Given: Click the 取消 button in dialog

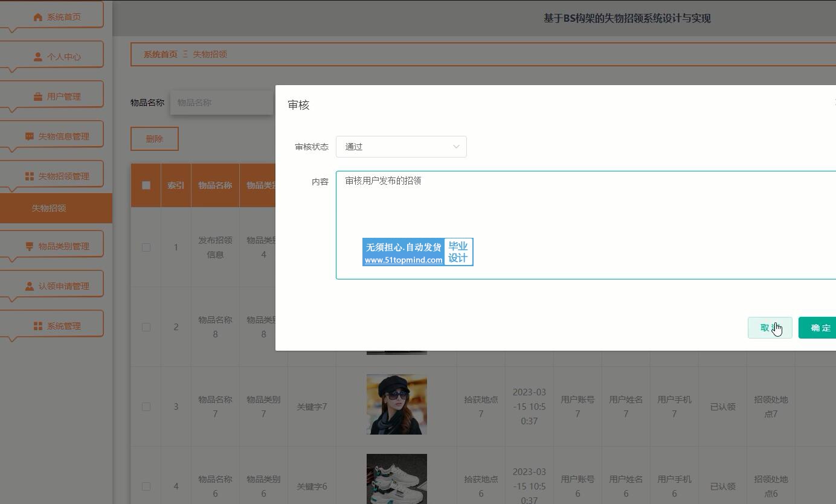Looking at the screenshot, I should (x=770, y=328).
